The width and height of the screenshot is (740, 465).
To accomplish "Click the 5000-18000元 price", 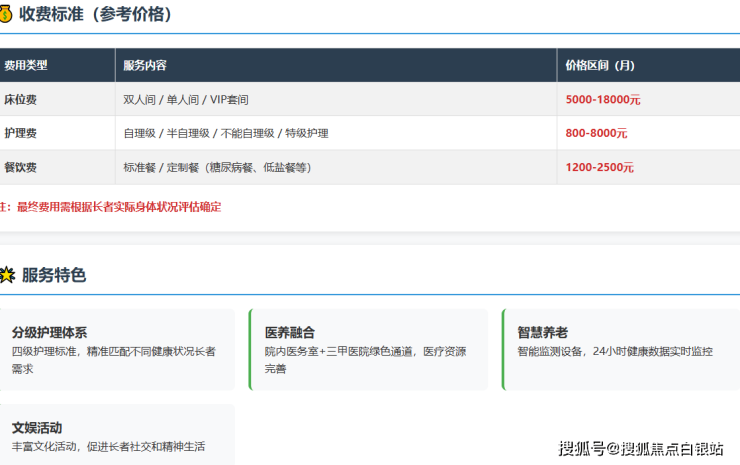I will (x=602, y=99).
